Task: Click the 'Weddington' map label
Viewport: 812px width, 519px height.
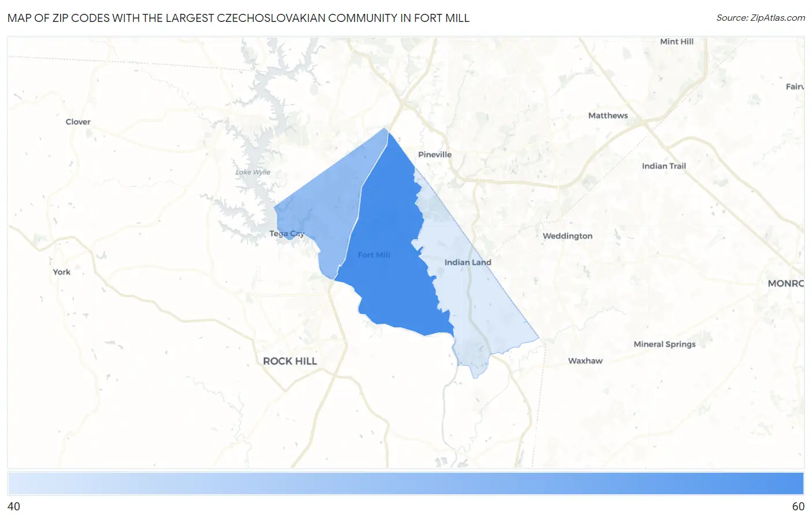Action: (x=567, y=236)
